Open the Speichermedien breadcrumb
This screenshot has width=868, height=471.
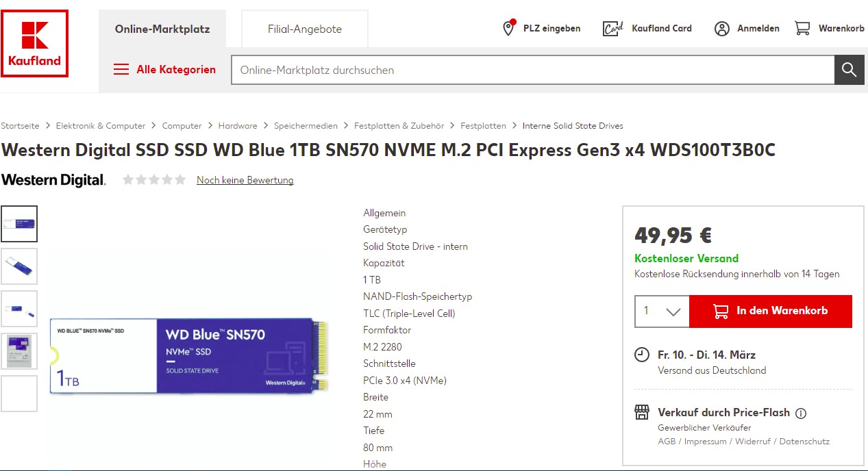[306, 126]
